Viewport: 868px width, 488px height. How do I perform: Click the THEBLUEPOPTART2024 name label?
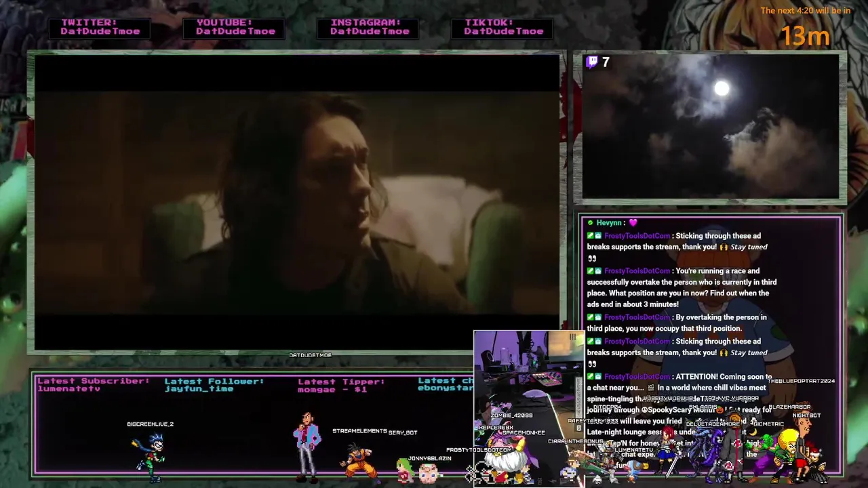pyautogui.click(x=802, y=381)
